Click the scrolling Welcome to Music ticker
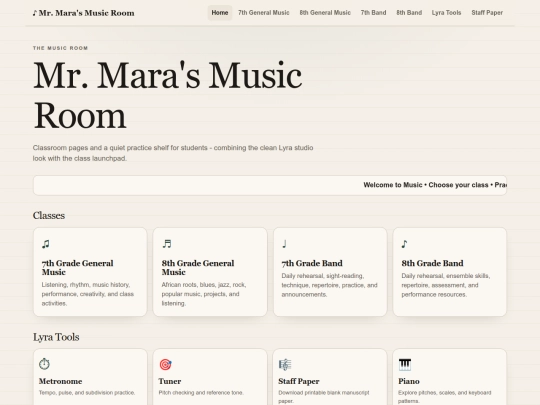The height and width of the screenshot is (405, 540). (x=270, y=185)
